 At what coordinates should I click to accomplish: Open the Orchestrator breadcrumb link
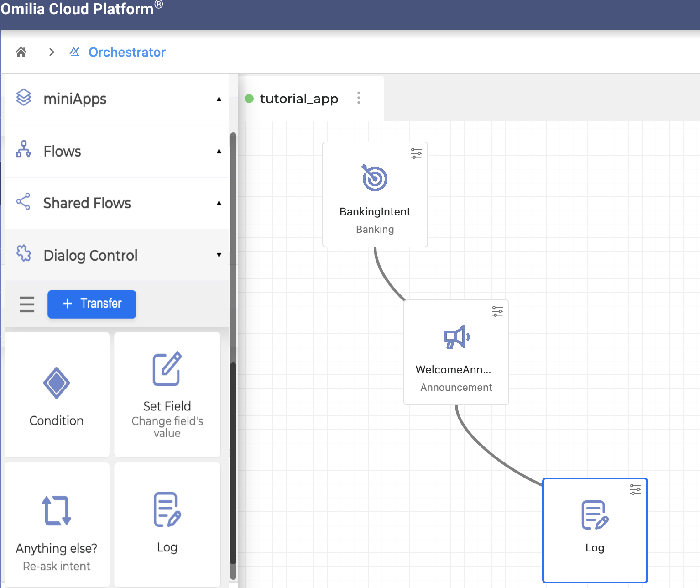(x=126, y=52)
